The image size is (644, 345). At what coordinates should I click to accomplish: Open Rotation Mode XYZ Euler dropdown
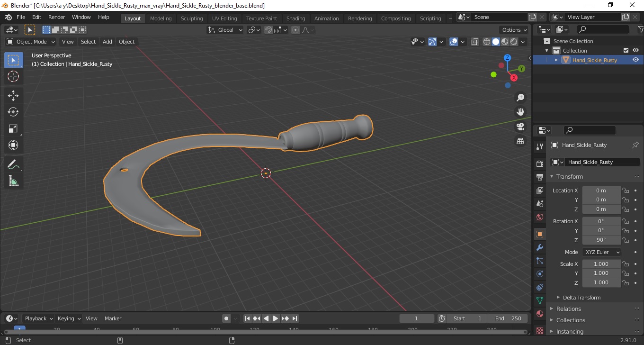tap(601, 252)
